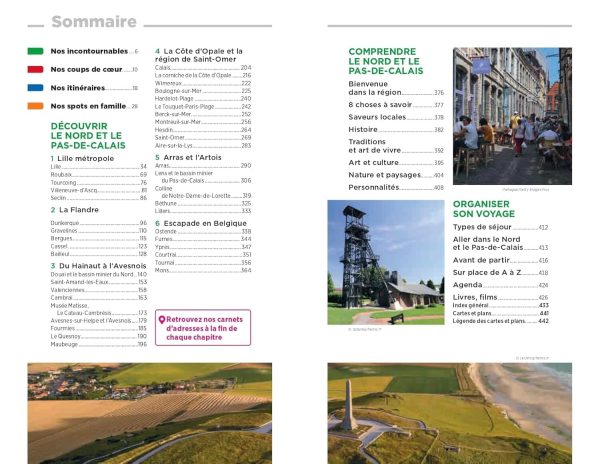Screen dimensions: 600x464
Task: Click the Villeneuve-d'Ascq entry
Action: [x=99, y=190]
